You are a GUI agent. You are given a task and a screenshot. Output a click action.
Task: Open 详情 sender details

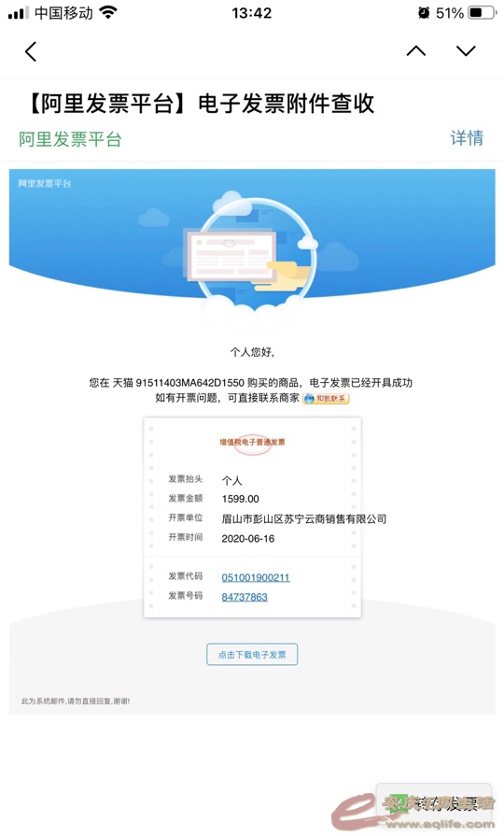click(467, 138)
